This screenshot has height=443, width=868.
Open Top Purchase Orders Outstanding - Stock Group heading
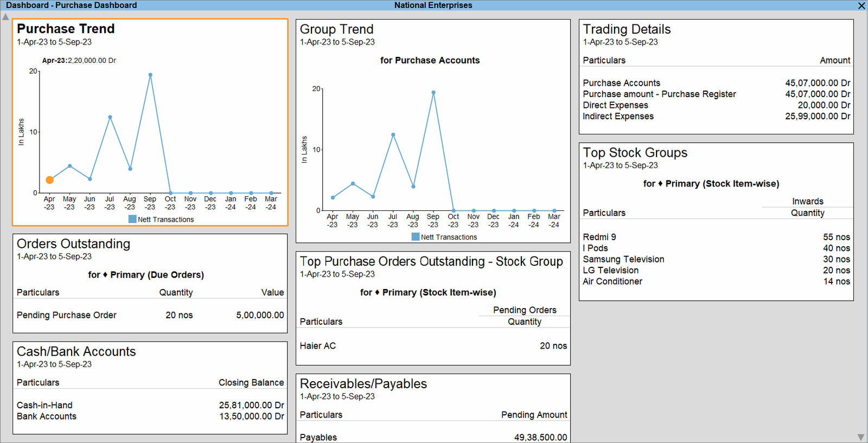click(431, 261)
